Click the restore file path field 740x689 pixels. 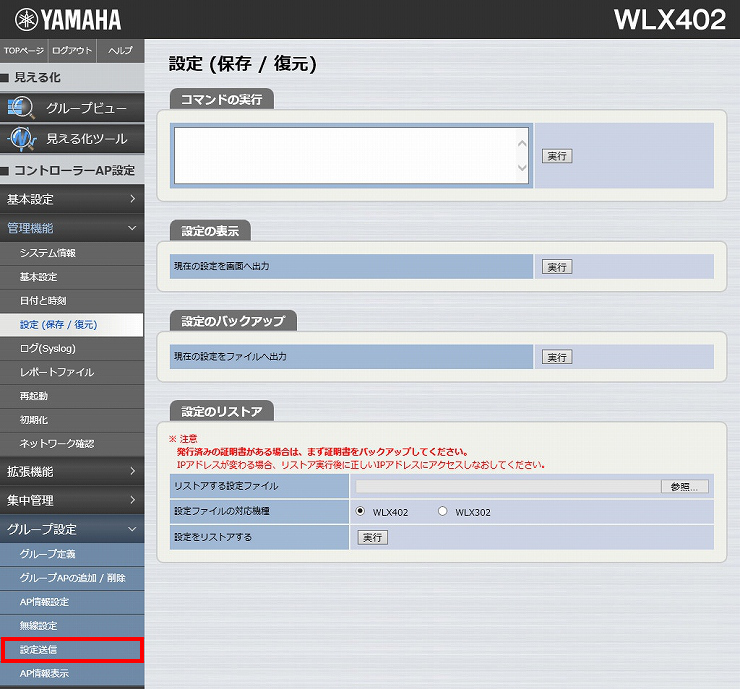[x=508, y=487]
